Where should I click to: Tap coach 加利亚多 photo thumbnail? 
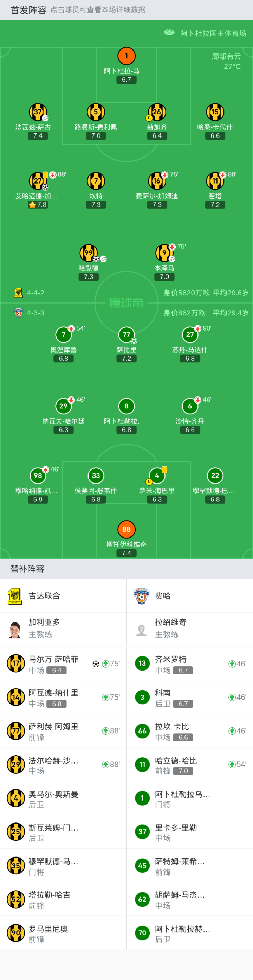[15, 629]
